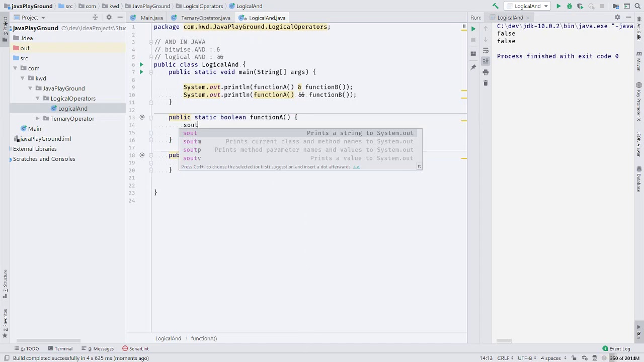Hide the Run tool window
This screenshot has width=644, height=362.
628,18
